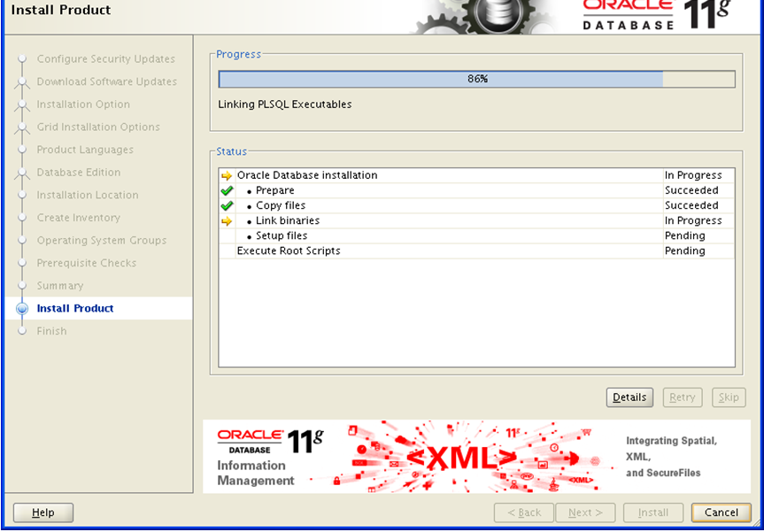Click Succeeded status of Copy files
This screenshot has width=764, height=532.
(x=691, y=205)
